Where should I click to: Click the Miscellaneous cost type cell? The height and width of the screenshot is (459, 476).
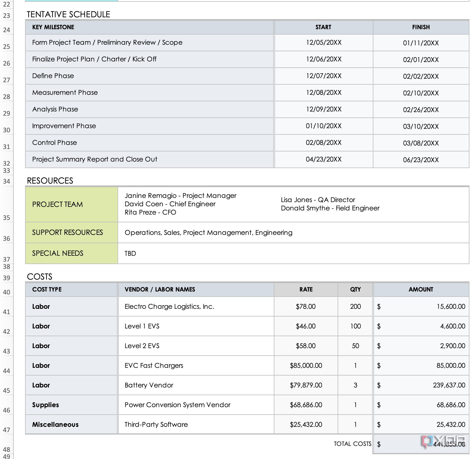point(71,424)
